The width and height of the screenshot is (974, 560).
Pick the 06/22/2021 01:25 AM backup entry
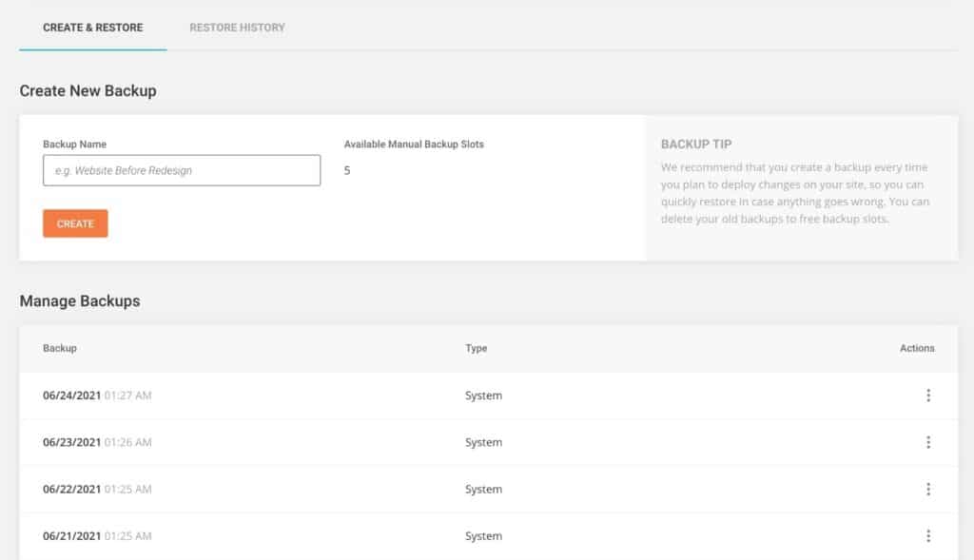(x=97, y=489)
